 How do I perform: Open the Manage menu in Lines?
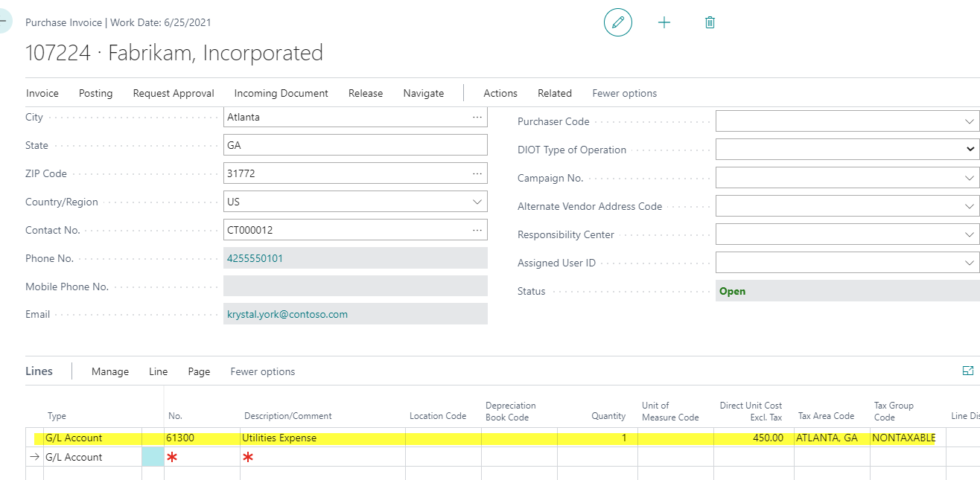(x=110, y=371)
